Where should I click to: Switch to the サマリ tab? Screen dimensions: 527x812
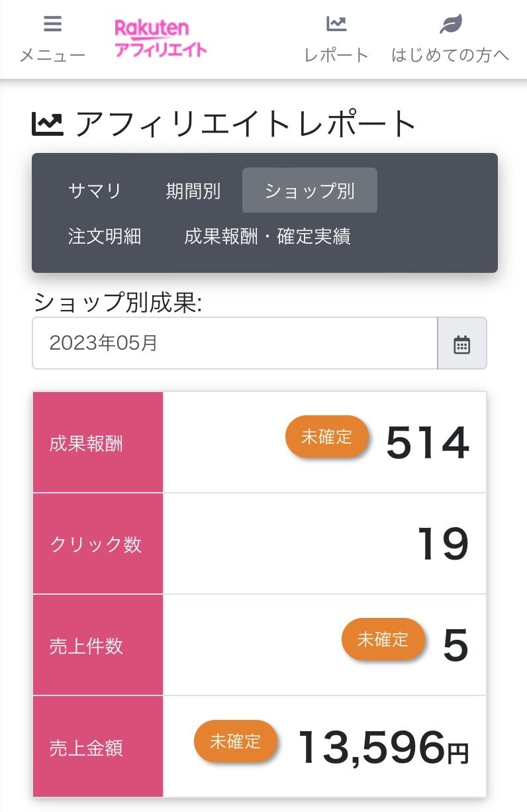(95, 191)
